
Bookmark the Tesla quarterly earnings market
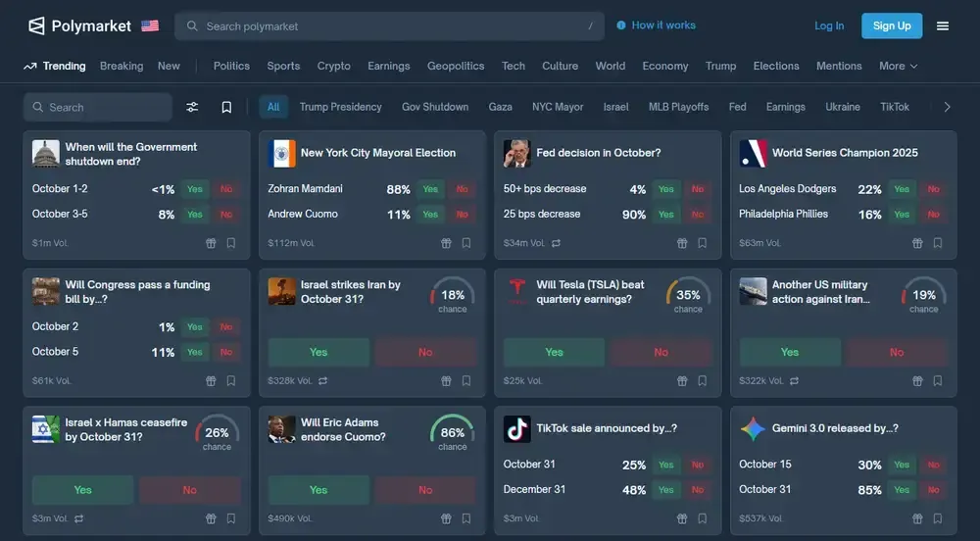click(702, 380)
